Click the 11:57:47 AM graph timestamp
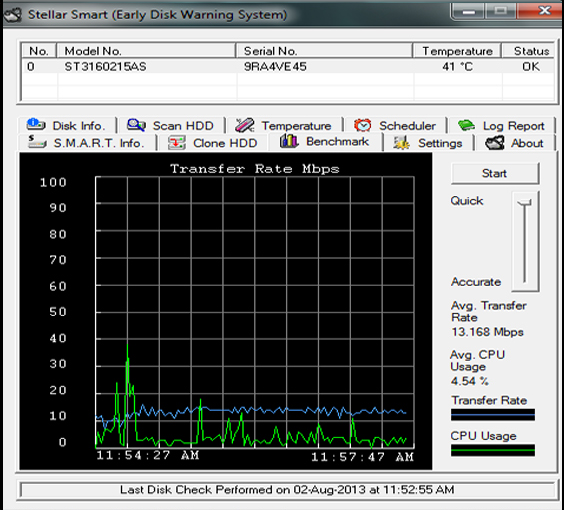The image size is (564, 510). pyautogui.click(x=362, y=457)
